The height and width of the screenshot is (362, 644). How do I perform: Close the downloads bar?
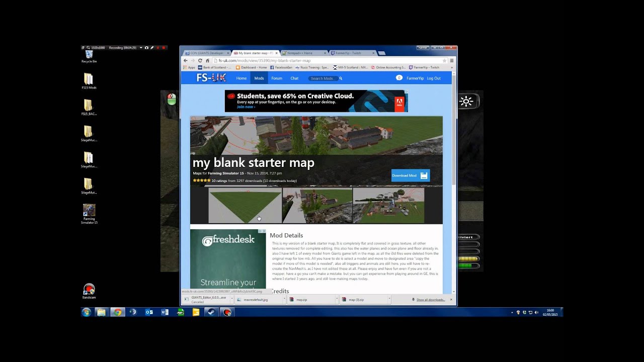coord(451,299)
